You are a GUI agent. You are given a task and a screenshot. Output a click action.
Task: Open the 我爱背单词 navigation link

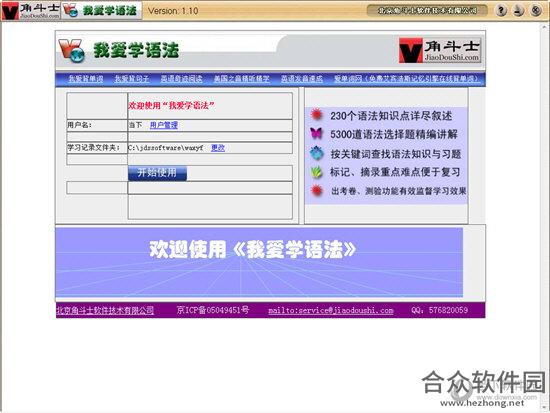point(86,79)
